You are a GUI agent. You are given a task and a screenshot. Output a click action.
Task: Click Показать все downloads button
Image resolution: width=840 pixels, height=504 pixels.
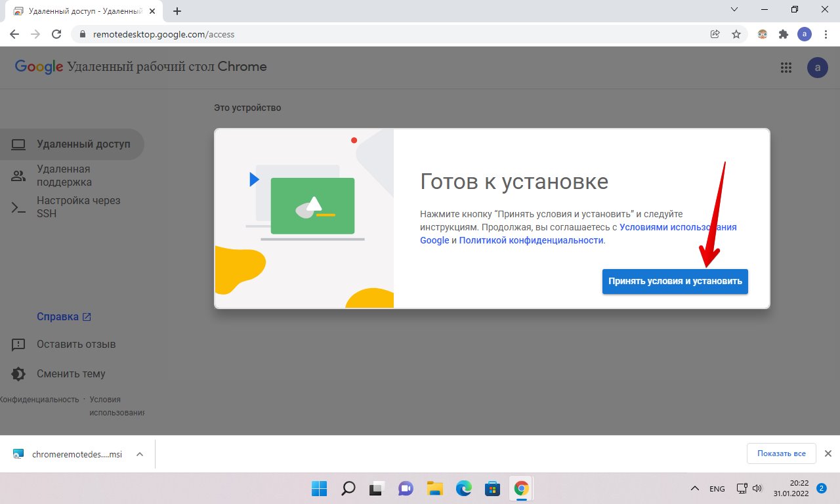point(781,453)
